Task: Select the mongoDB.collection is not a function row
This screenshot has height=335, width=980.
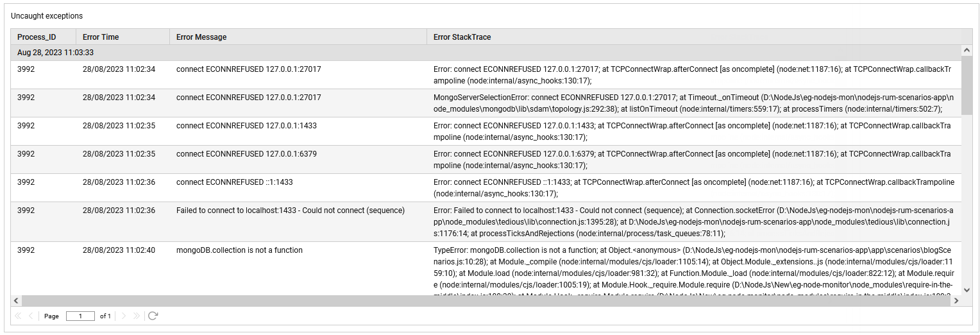Action: (486, 268)
